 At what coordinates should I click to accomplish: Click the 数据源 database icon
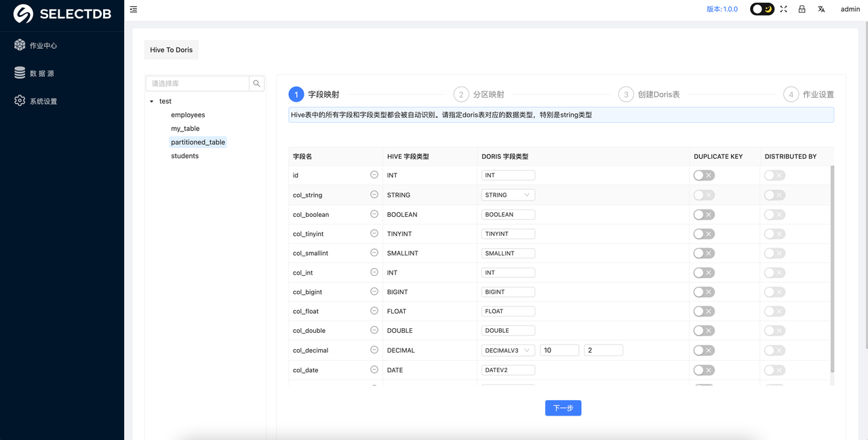pyautogui.click(x=20, y=73)
